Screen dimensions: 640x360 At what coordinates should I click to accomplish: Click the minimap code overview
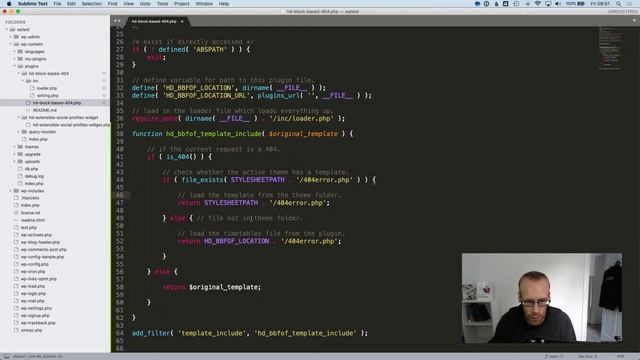[610, 48]
